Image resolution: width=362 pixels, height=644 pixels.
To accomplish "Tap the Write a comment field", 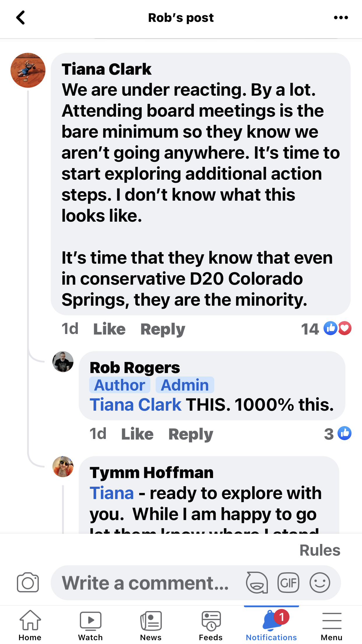I will (x=146, y=582).
